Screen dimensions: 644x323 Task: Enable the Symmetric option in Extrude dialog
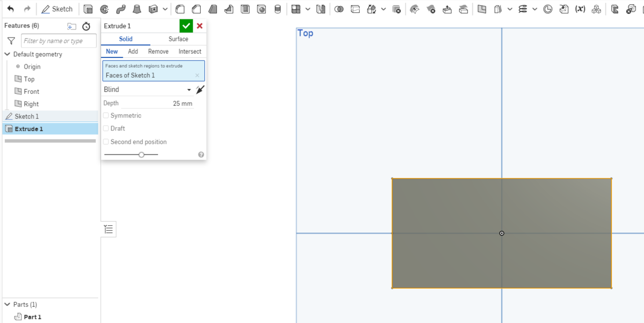coord(106,115)
